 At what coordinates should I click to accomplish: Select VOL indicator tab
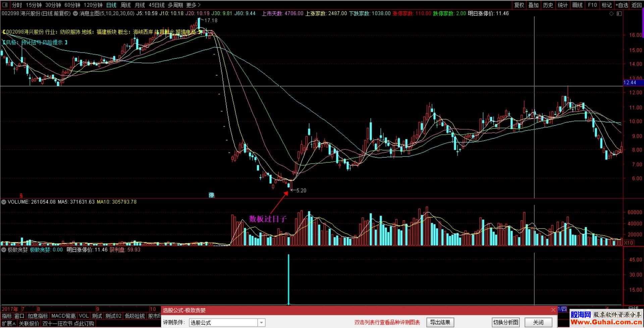click(x=84, y=316)
